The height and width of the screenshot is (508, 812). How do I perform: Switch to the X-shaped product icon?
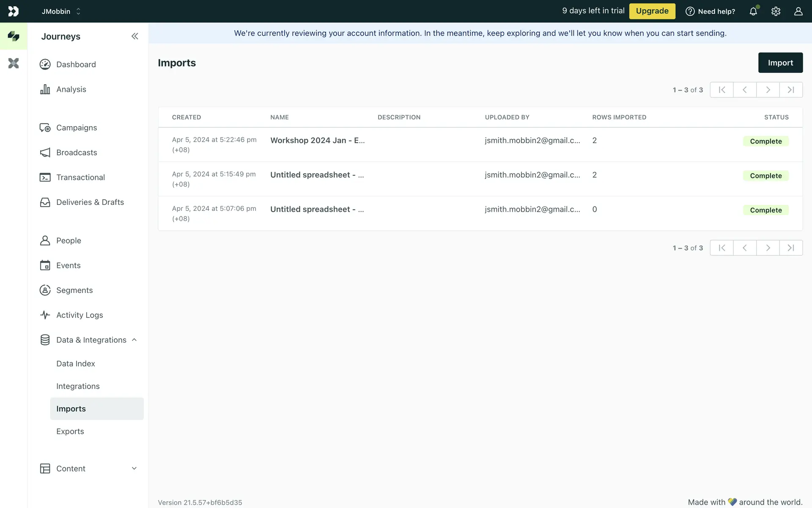(x=14, y=63)
